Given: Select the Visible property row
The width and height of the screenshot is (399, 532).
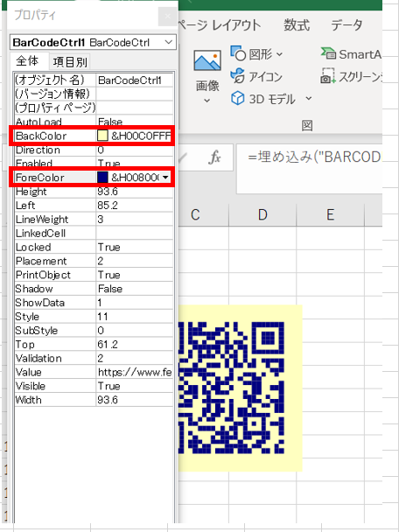Looking at the screenshot, I should point(94,387).
